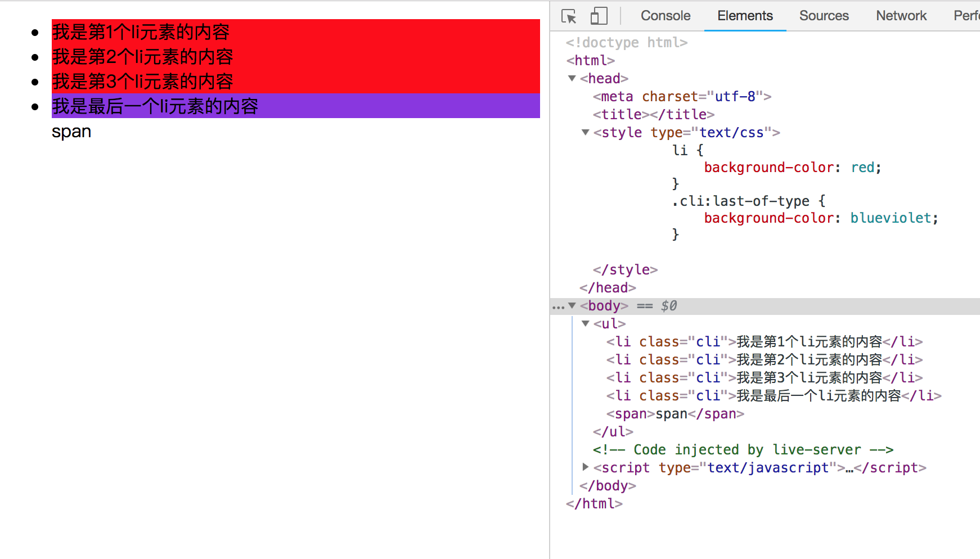Select the li node with 第2个 text
980x559 pixels.
coord(765,360)
